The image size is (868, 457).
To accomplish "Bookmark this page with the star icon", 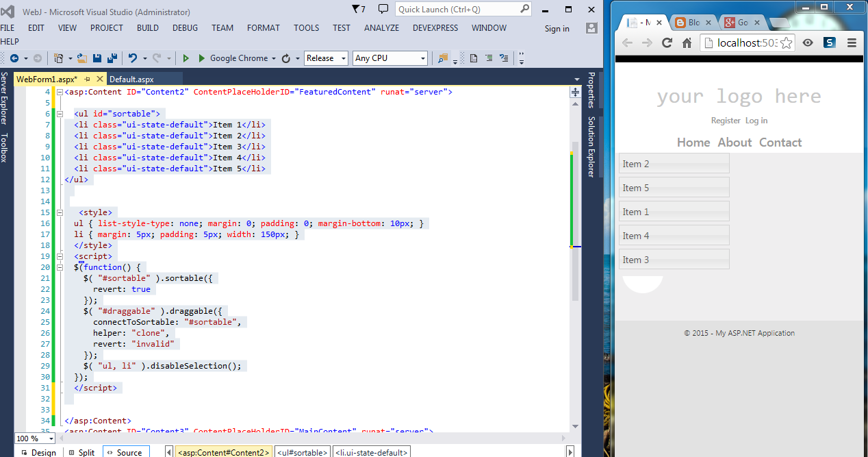I will tap(786, 42).
